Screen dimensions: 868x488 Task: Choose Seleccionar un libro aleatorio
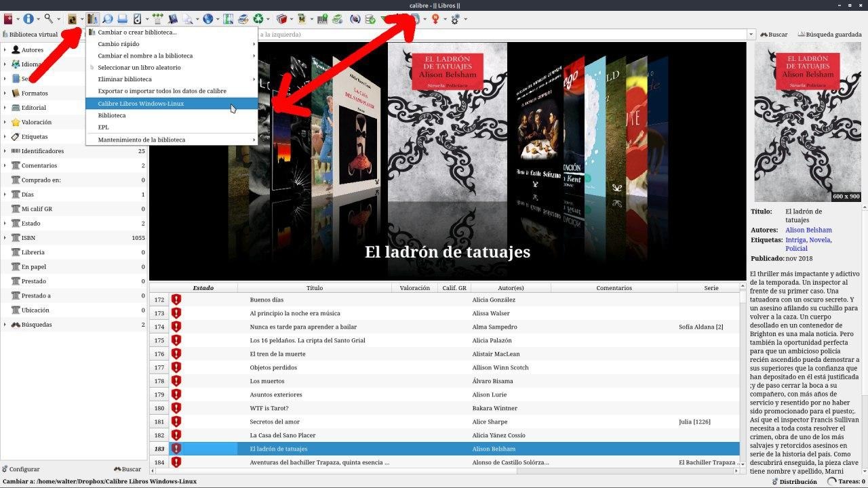click(x=139, y=68)
